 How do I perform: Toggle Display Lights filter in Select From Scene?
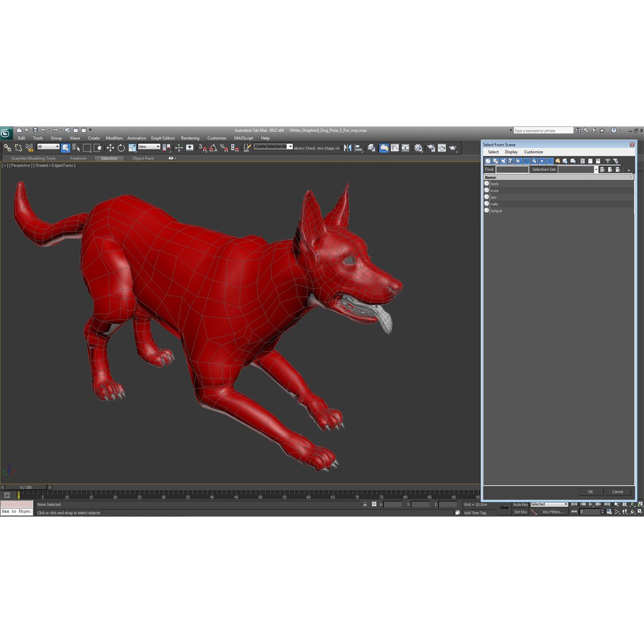(x=503, y=161)
